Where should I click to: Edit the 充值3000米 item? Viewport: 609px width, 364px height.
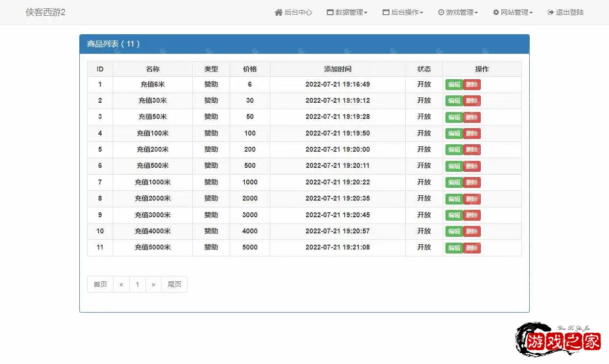click(454, 215)
